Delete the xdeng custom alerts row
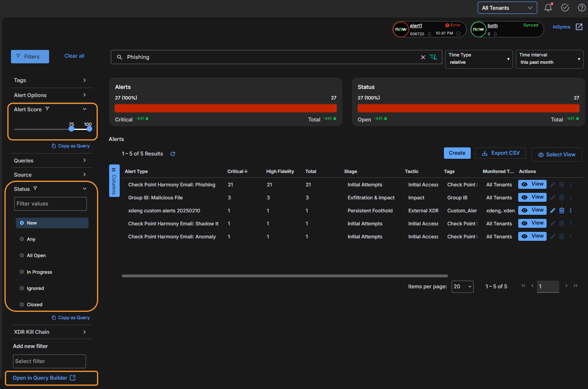The image size is (588, 389). [x=562, y=210]
